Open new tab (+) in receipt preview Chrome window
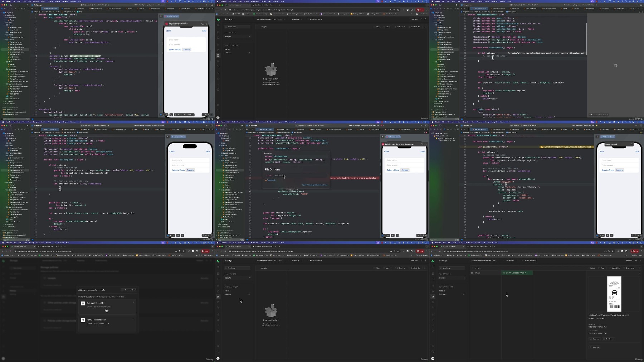The image size is (644, 362). (494, 246)
